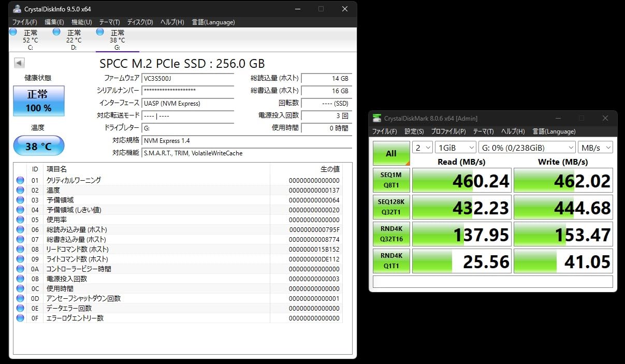Click status orb beside クリティカルワーニング
625x364 pixels.
click(x=20, y=180)
